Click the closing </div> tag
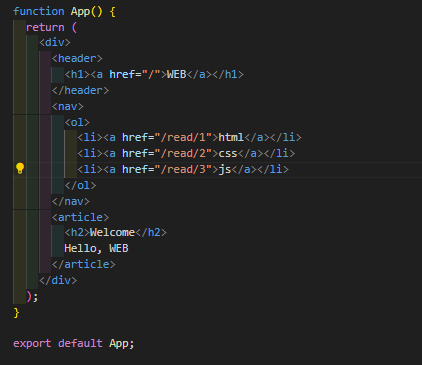This screenshot has width=422, height=365. [x=58, y=280]
